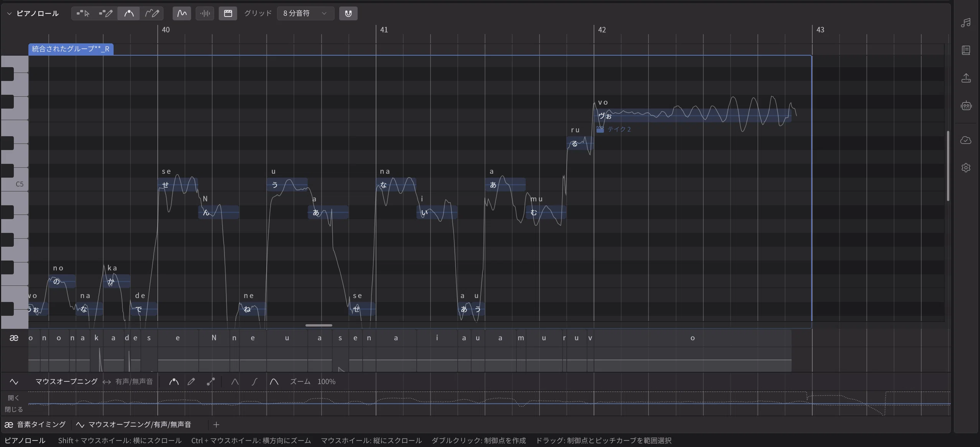980x447 pixels.
Task: Collapse the ピアノロール panel chevron
Action: pos(9,13)
